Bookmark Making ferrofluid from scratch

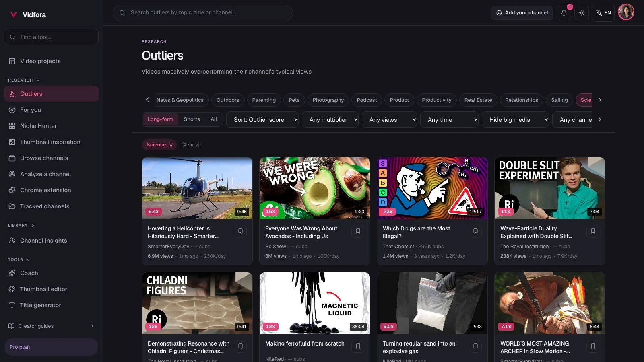coord(358,346)
